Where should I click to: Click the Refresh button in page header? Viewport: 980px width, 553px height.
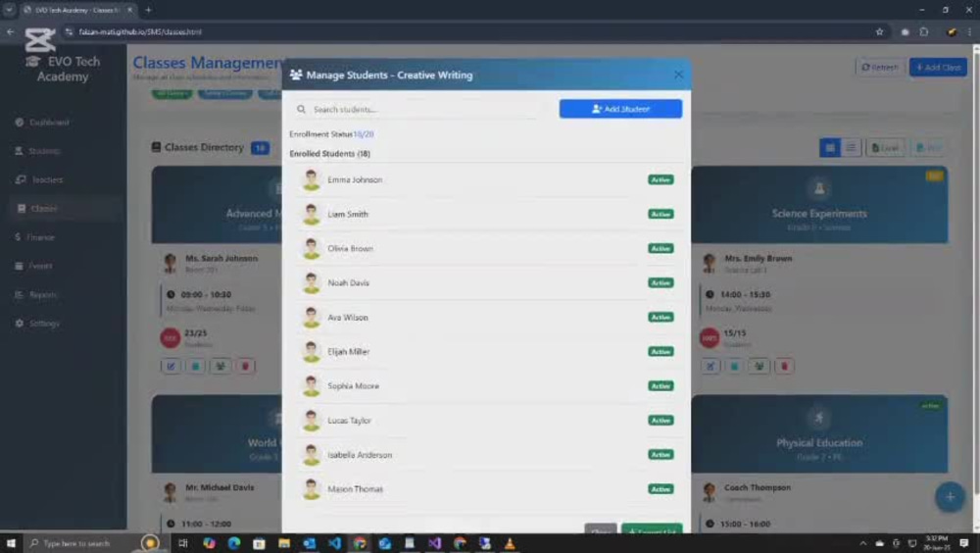[880, 67]
